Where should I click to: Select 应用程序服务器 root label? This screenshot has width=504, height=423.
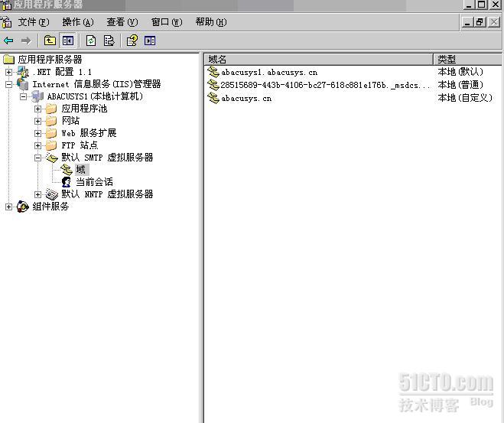coord(50,60)
